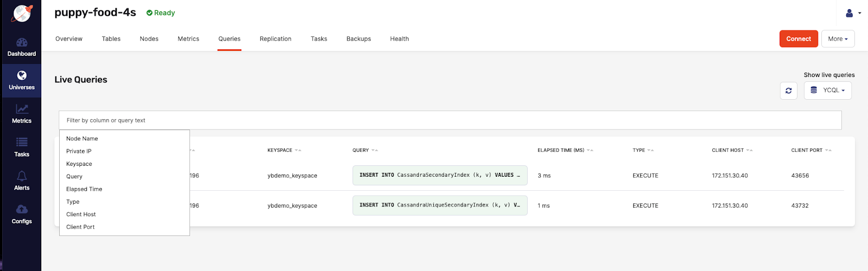Expand the More actions dropdown
Image resolution: width=868 pixels, height=271 pixels.
click(x=838, y=39)
